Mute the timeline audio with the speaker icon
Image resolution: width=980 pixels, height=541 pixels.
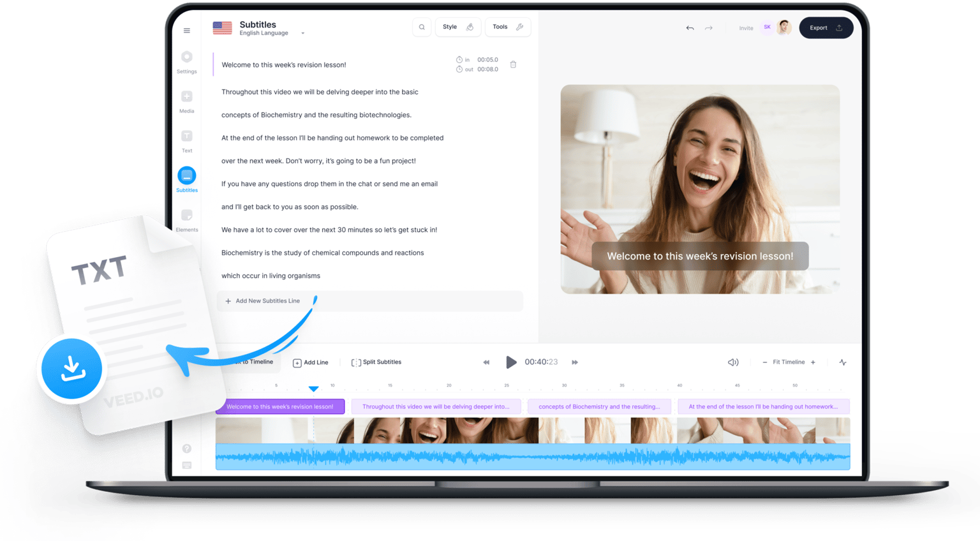[732, 362]
